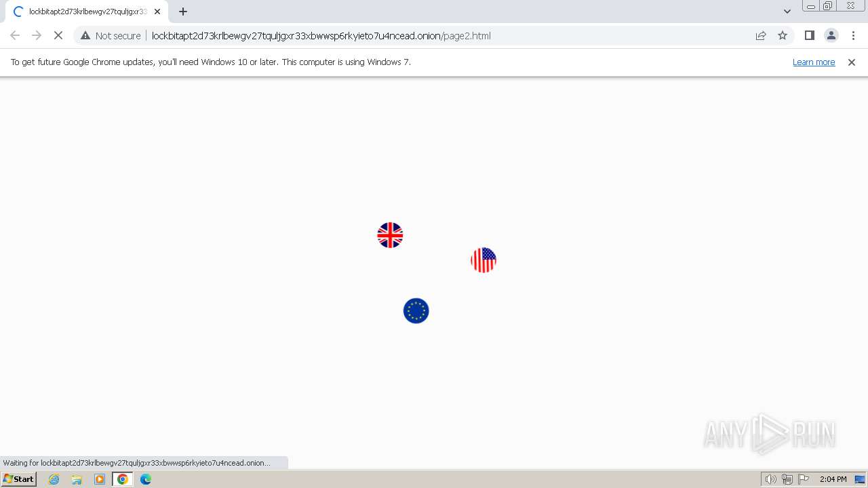
Task: Open Chrome profile menu
Action: click(831, 35)
